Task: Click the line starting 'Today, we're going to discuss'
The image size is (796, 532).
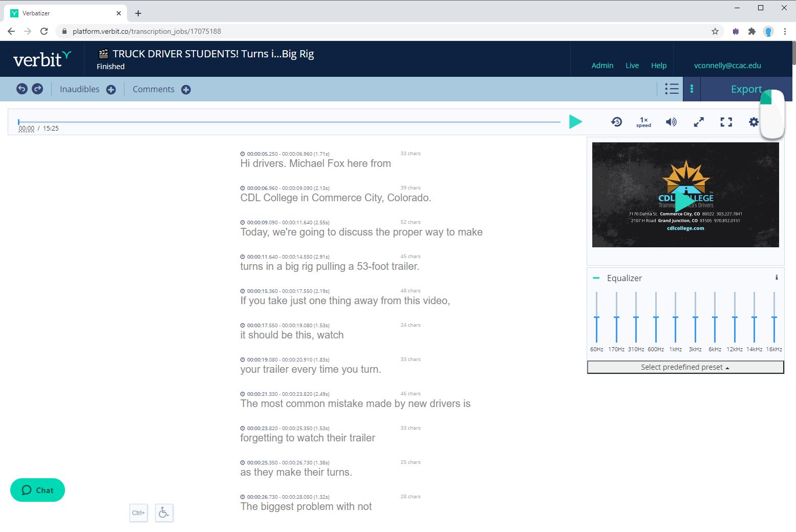Action: [361, 232]
